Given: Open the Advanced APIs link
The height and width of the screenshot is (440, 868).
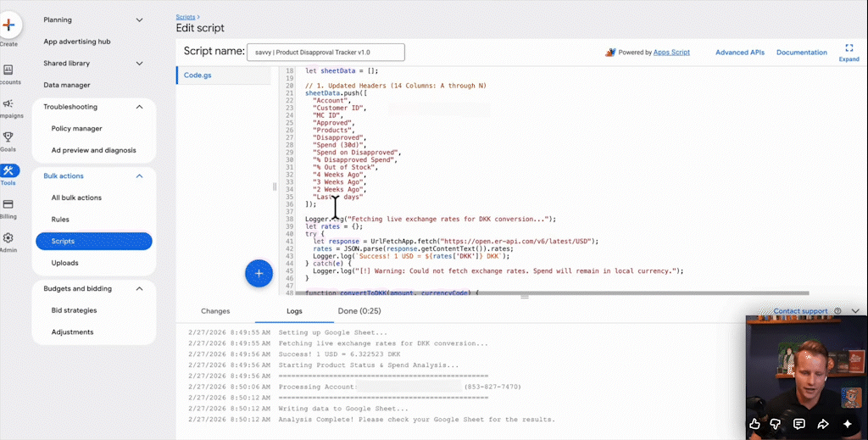Looking at the screenshot, I should (738, 53).
